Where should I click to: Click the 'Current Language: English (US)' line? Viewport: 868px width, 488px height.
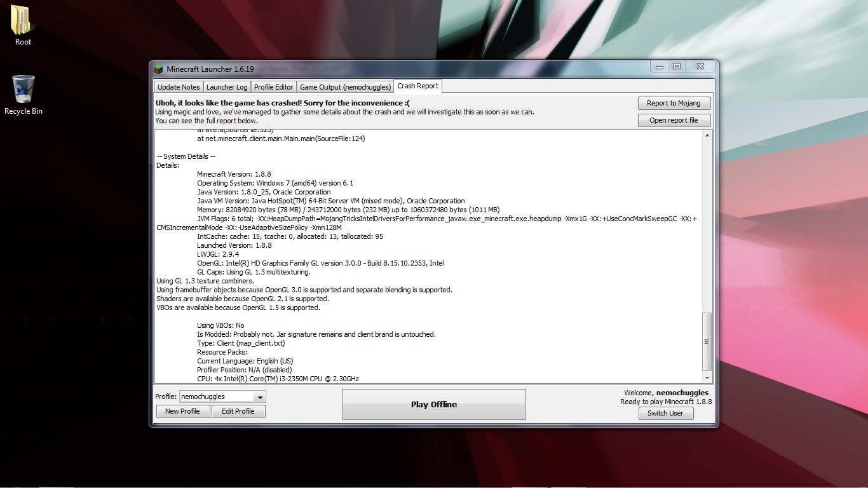tap(245, 361)
